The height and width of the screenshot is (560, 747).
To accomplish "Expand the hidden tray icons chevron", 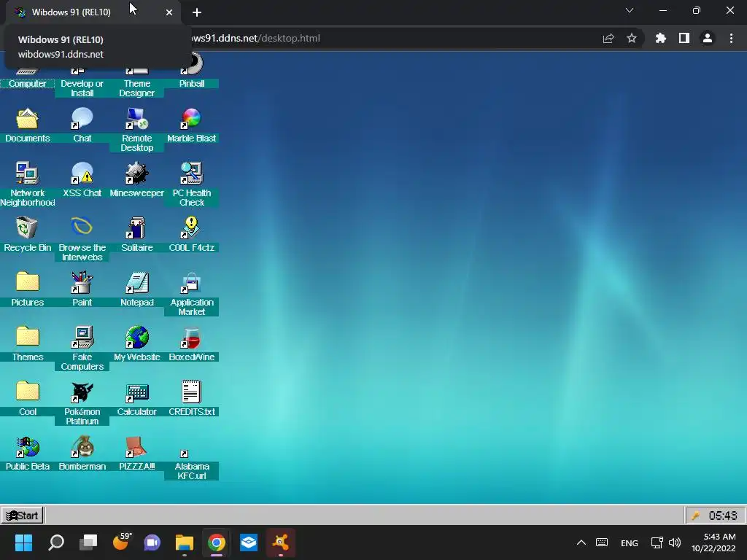I will pyautogui.click(x=581, y=542).
